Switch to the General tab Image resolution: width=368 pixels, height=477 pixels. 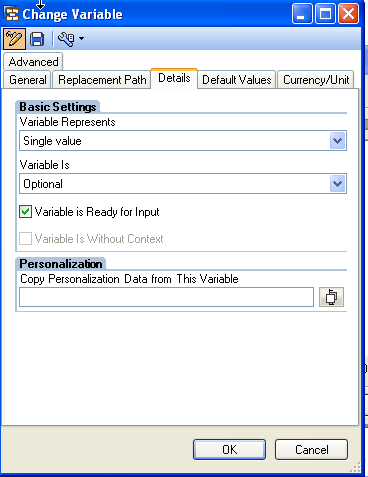[x=28, y=80]
